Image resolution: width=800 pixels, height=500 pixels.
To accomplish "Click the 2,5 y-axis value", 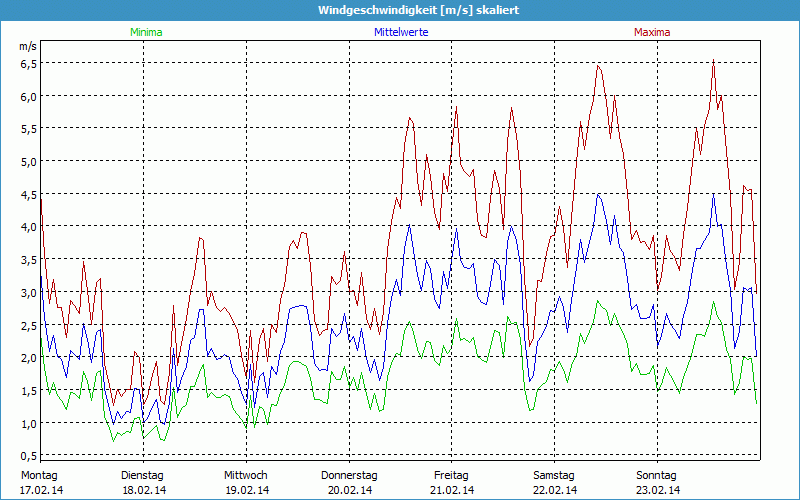I will 29,325.
